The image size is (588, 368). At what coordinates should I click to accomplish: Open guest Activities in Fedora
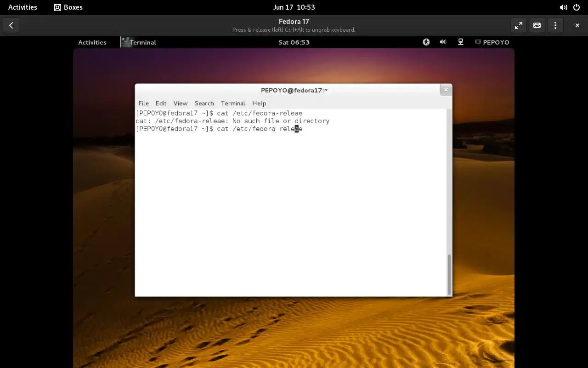click(92, 42)
